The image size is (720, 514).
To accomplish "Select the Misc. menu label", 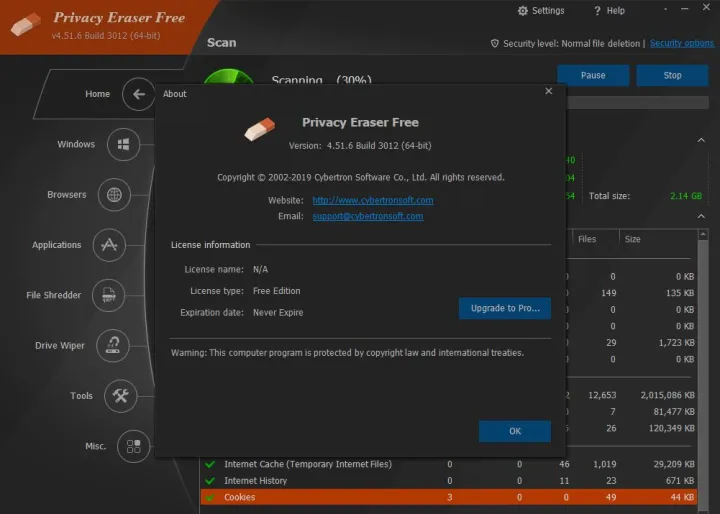I will point(96,446).
